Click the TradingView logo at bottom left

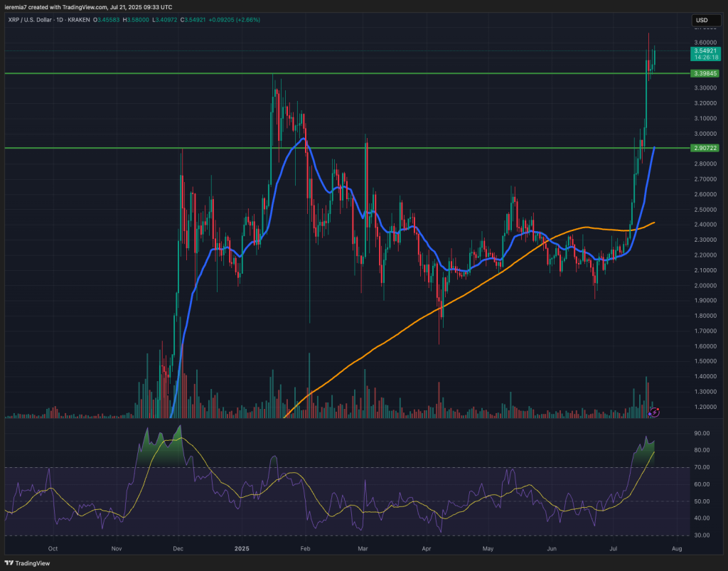coord(28,563)
